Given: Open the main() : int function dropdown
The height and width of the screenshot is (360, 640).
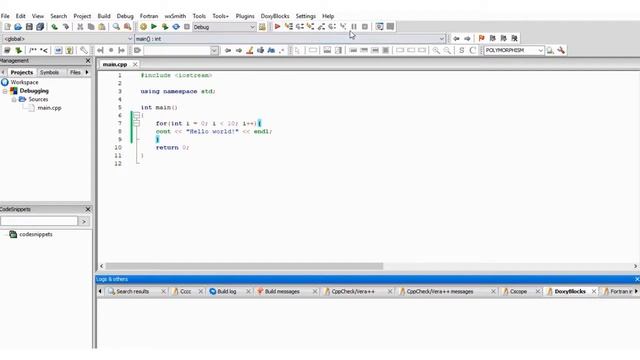Looking at the screenshot, I should (290, 39).
